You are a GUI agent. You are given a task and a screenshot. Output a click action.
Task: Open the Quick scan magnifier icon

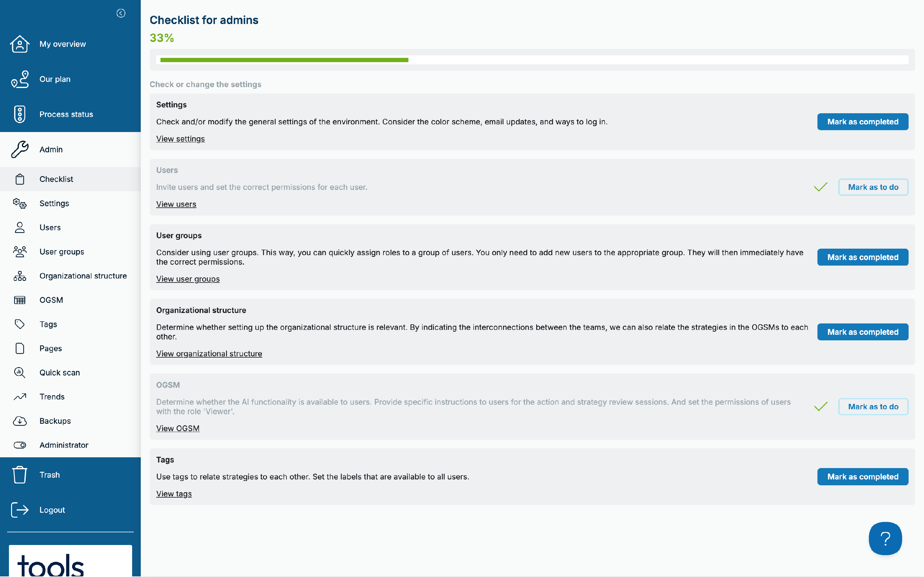tap(19, 372)
